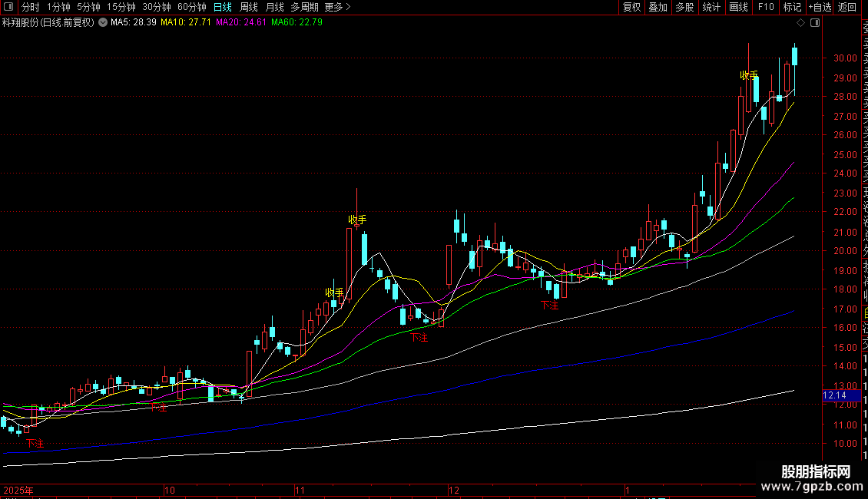Click the 10.00 price axis label
Viewport: 868px width, 499px height.
845,443
